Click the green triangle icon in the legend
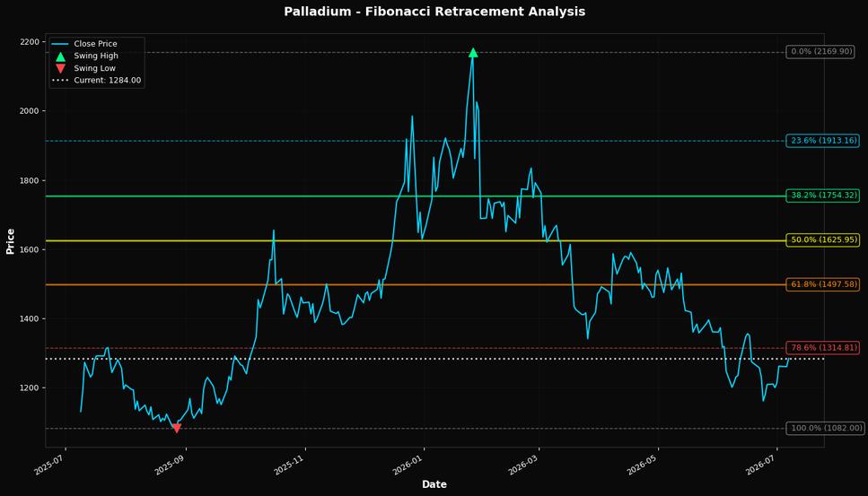Viewport: 868px width, 496px height. 60,56
